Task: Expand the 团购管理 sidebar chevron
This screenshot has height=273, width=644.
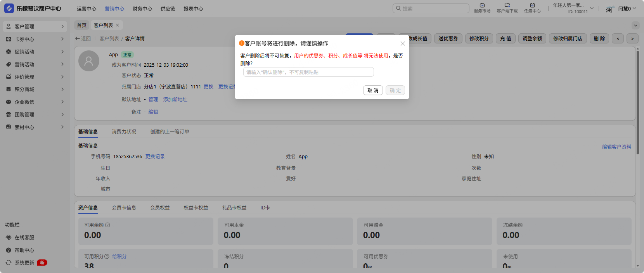Action: coord(62,114)
